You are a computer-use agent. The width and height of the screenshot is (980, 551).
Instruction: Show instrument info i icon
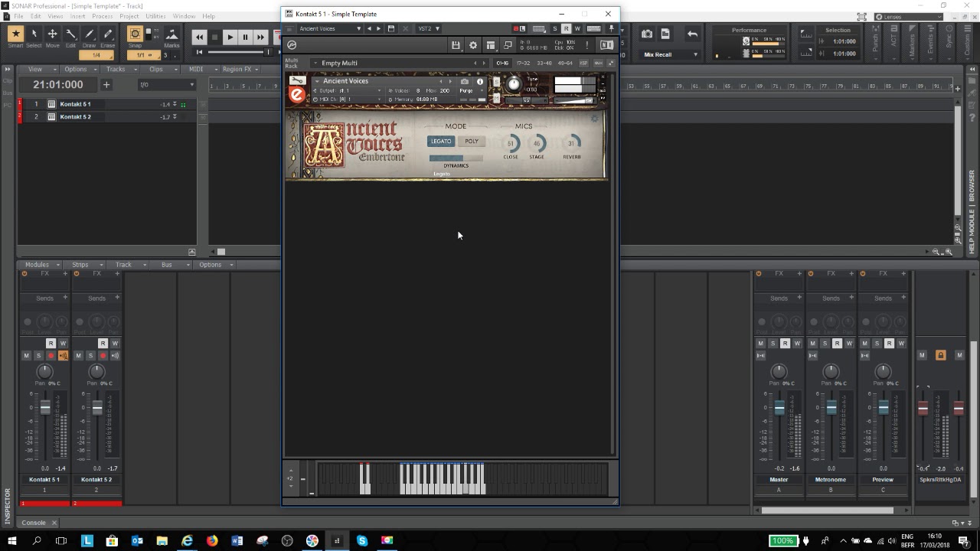[480, 81]
